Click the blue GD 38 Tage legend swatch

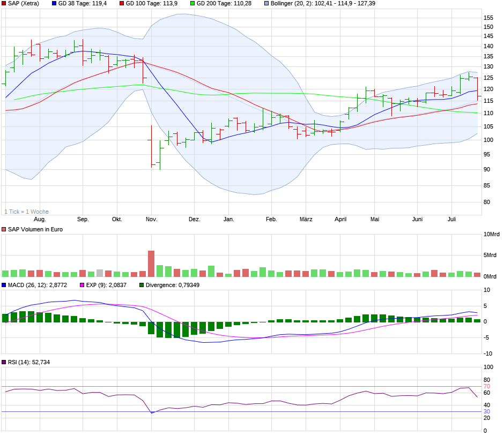coord(54,4)
